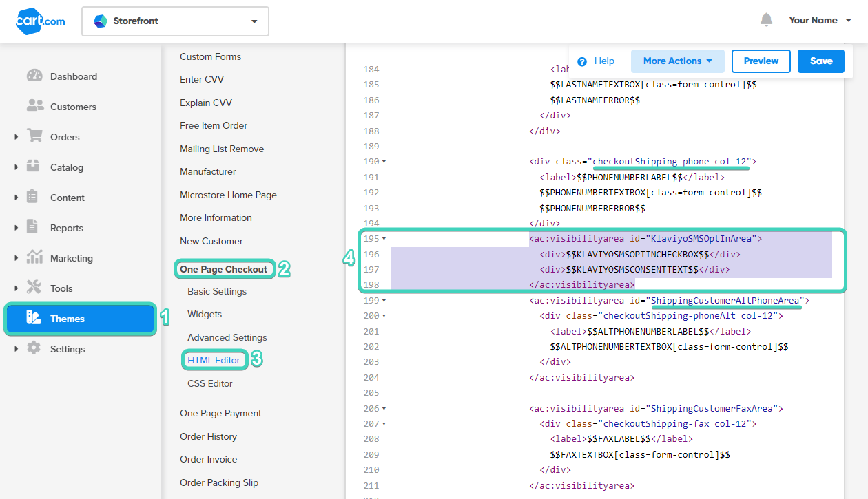Click the $$LASTNAMEERROR$$ code line
868x499 pixels.
tap(595, 100)
